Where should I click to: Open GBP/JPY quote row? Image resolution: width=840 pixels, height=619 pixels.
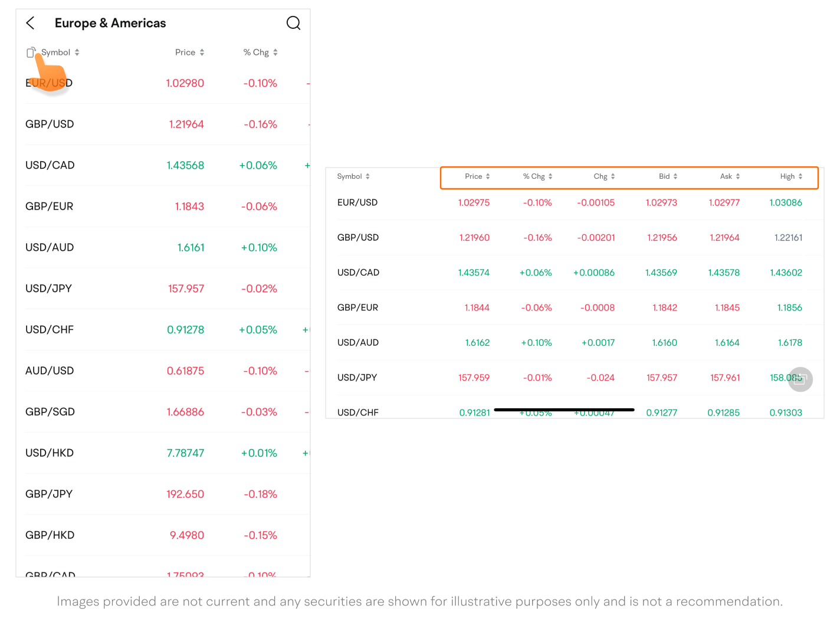(49, 494)
